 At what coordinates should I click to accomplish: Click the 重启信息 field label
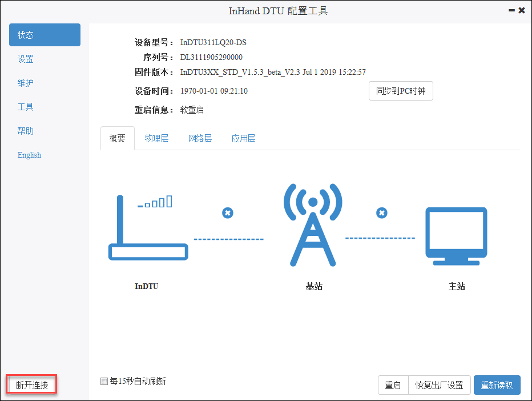(x=154, y=110)
